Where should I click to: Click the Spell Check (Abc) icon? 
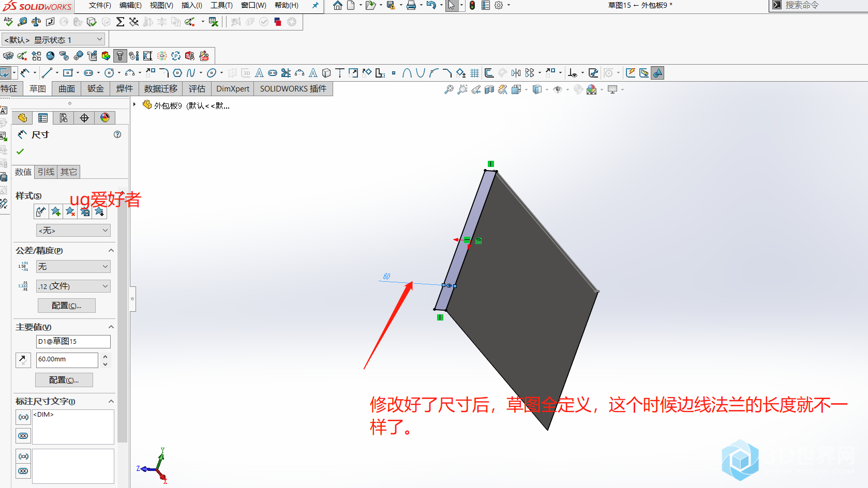click(x=8, y=22)
